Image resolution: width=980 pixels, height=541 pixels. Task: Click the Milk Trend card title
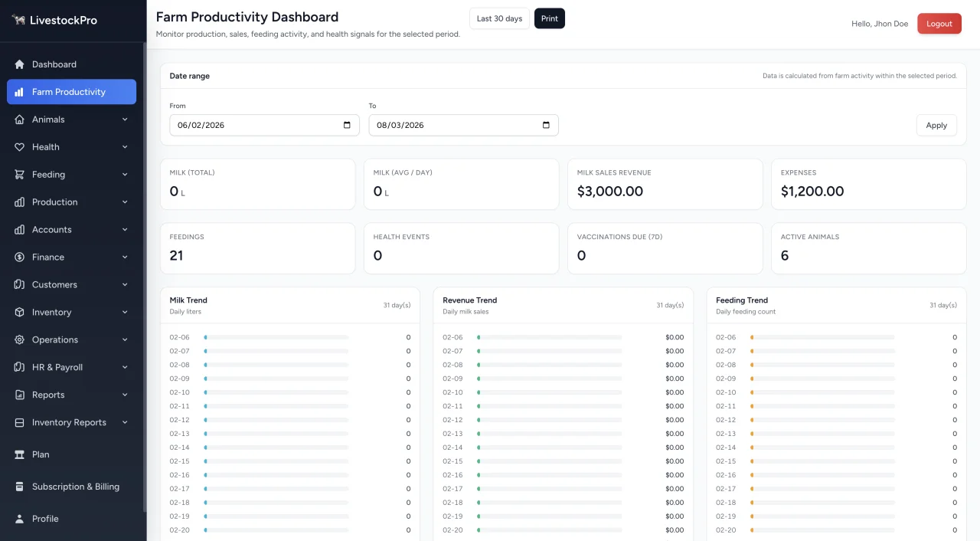[x=188, y=300]
